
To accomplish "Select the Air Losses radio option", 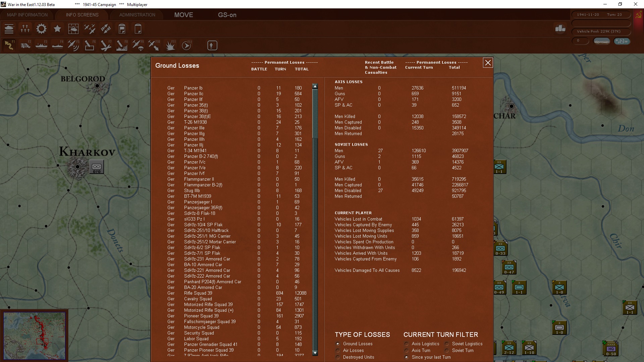I will coord(338,351).
